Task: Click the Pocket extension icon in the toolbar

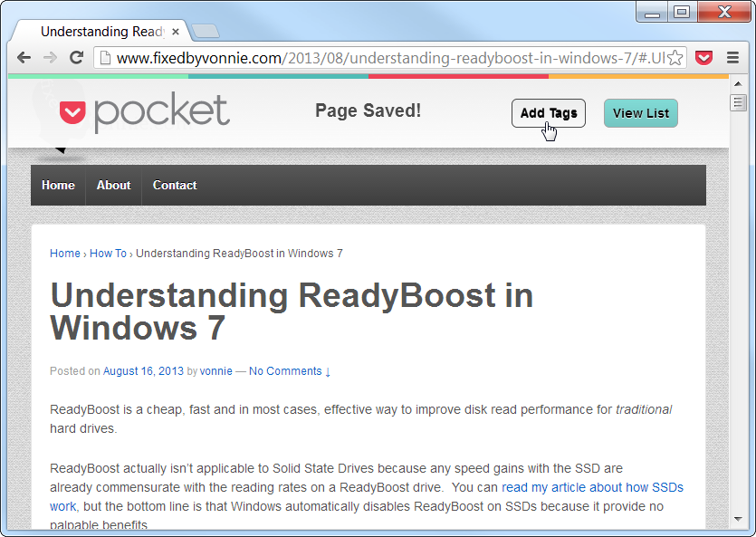Action: coord(703,58)
